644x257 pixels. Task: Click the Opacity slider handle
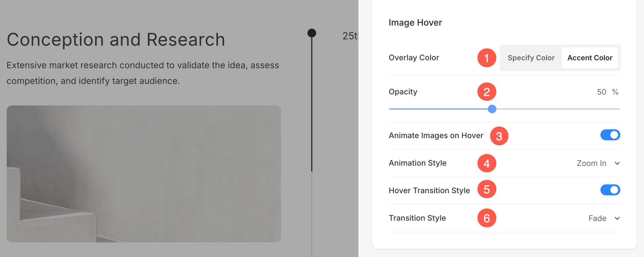pyautogui.click(x=492, y=109)
